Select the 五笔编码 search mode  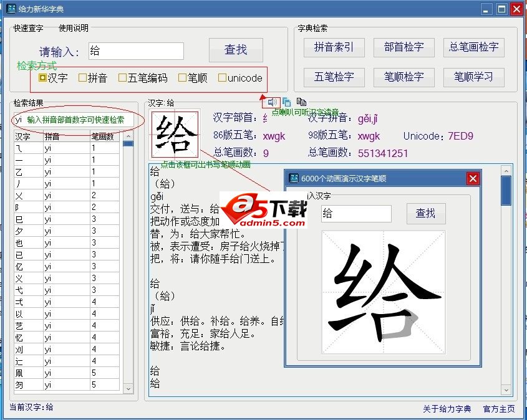(x=143, y=78)
